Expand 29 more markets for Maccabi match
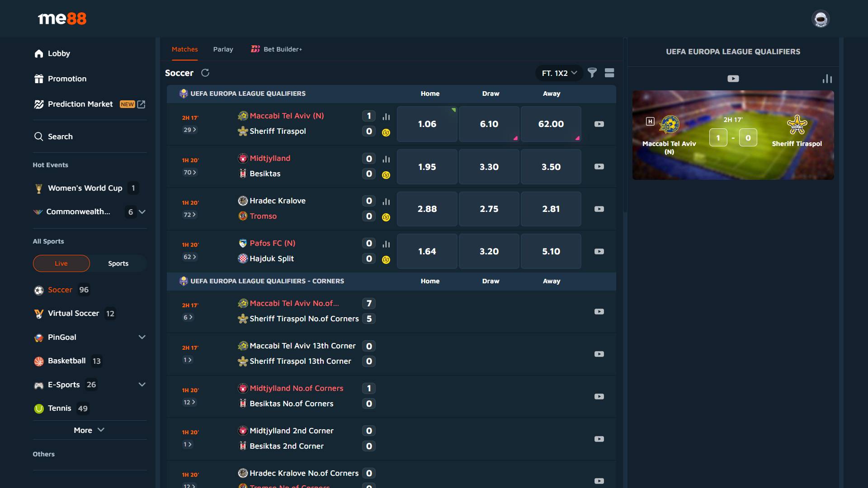The height and width of the screenshot is (488, 868). coord(190,130)
